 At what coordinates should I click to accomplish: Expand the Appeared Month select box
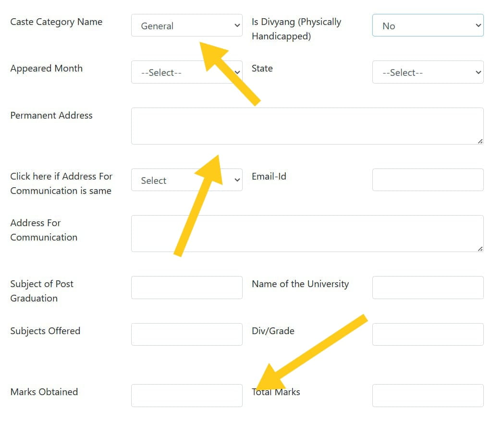coord(187,72)
